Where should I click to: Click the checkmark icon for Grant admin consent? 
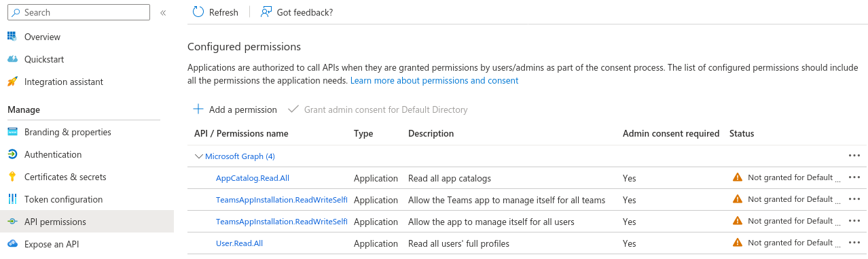click(x=293, y=109)
